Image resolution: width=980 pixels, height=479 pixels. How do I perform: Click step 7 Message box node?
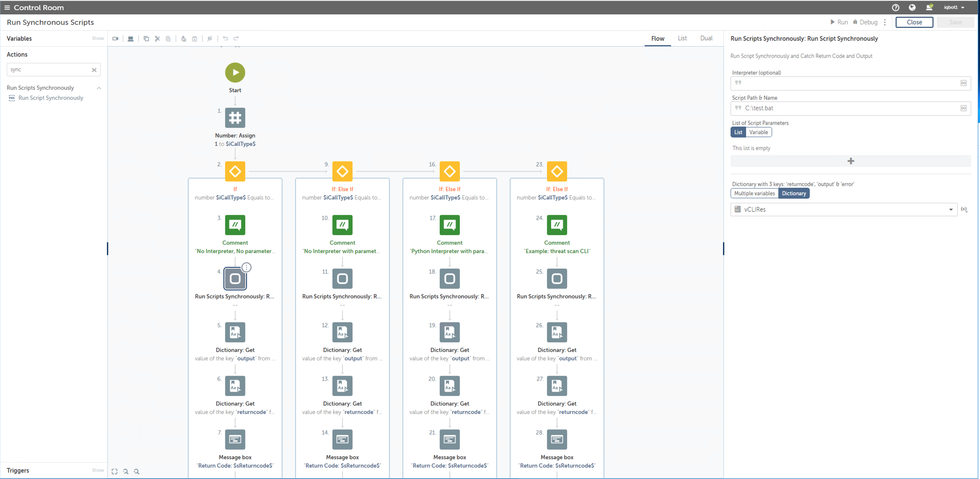[x=235, y=439]
